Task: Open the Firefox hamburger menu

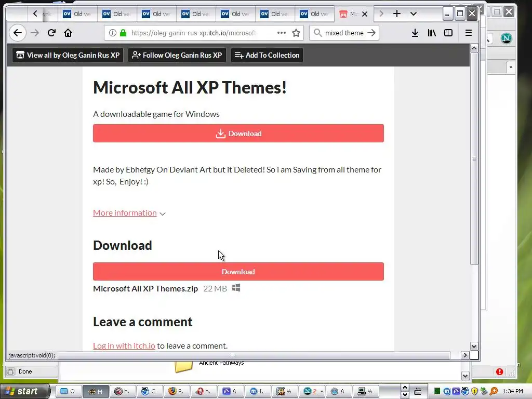Action: coord(469,33)
